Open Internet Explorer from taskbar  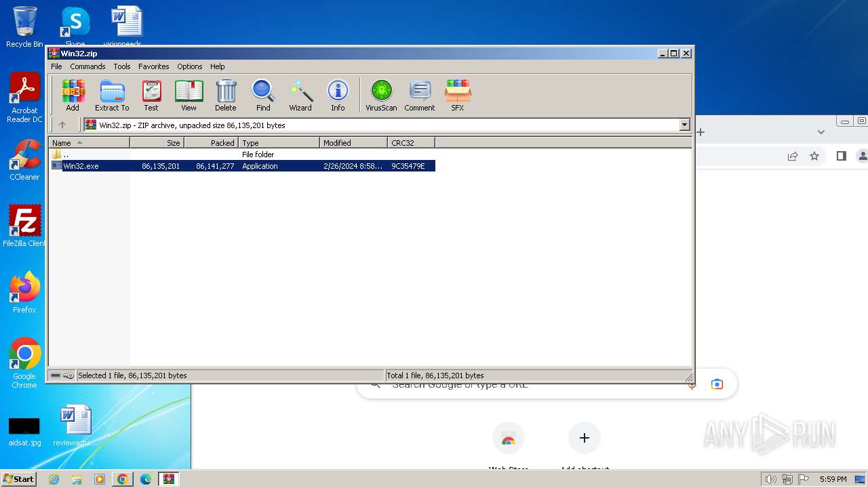(x=54, y=479)
